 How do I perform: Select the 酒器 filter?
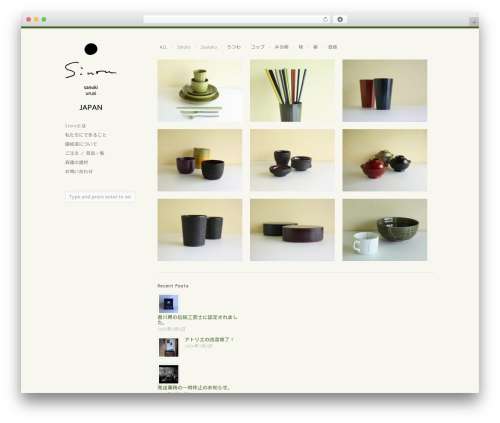[332, 47]
